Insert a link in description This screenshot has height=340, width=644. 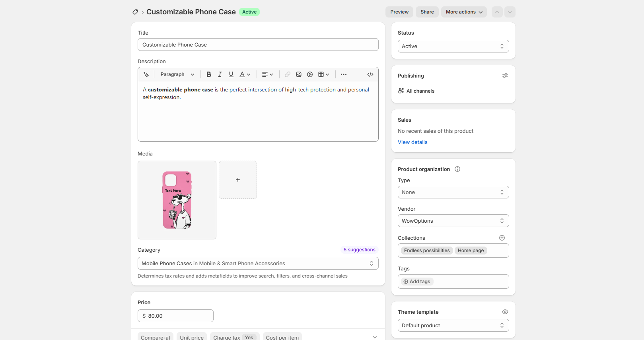point(288,74)
